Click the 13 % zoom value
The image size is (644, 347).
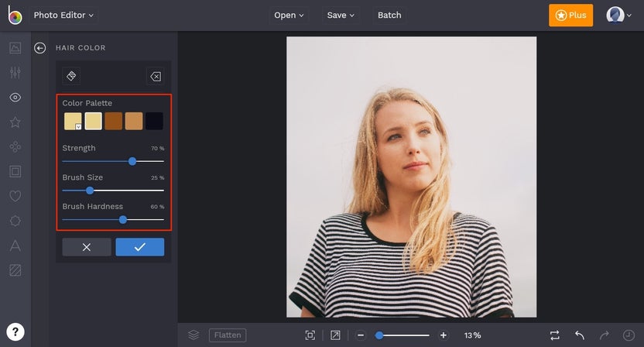(x=472, y=335)
